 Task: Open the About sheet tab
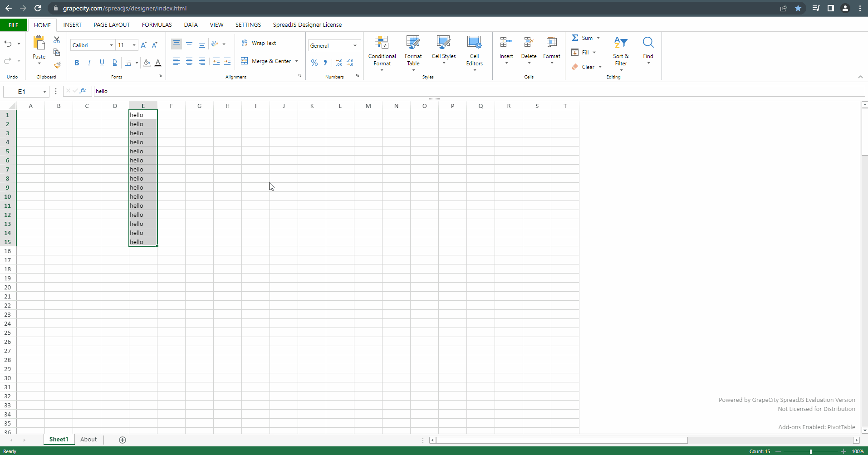point(88,439)
